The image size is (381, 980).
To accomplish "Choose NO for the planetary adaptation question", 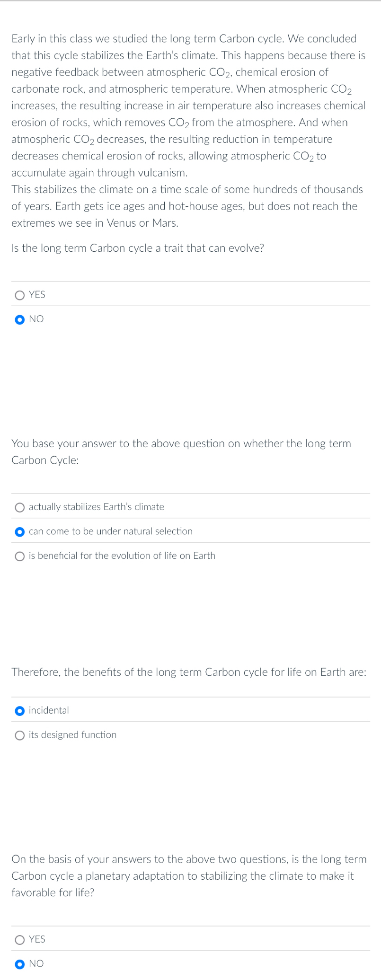I will [x=20, y=964].
